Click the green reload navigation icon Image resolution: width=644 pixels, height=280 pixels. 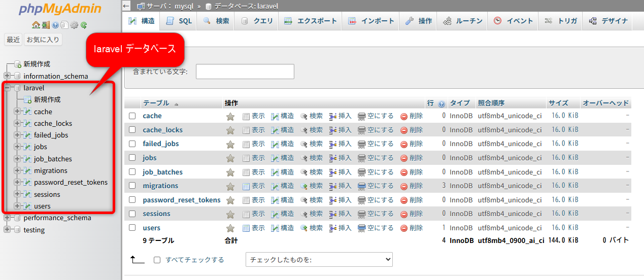coord(84,25)
